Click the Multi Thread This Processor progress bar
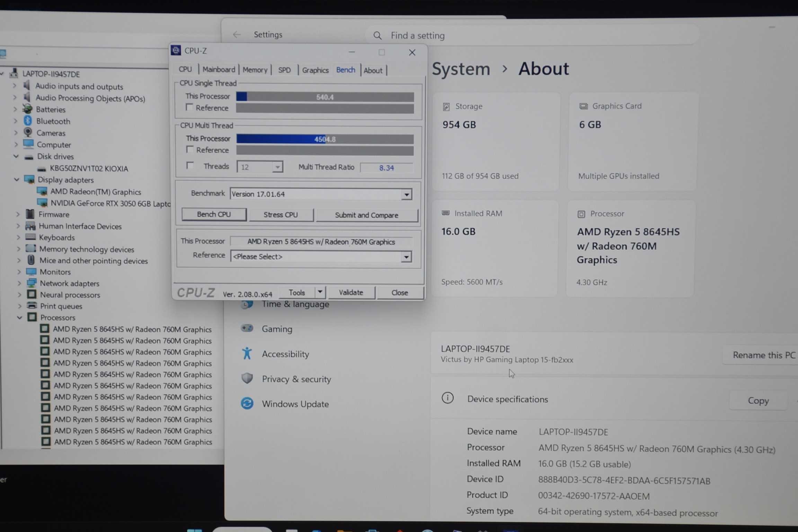The image size is (798, 532). pyautogui.click(x=325, y=139)
